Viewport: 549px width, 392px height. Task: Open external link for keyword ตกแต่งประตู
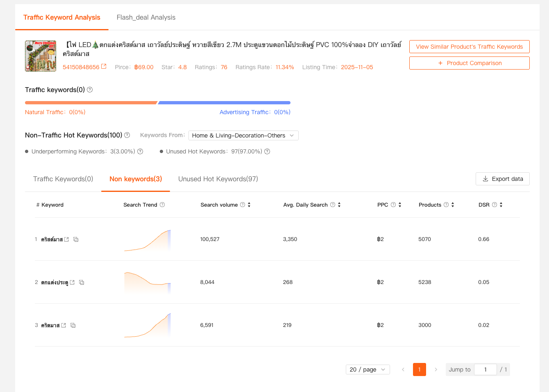click(x=72, y=282)
